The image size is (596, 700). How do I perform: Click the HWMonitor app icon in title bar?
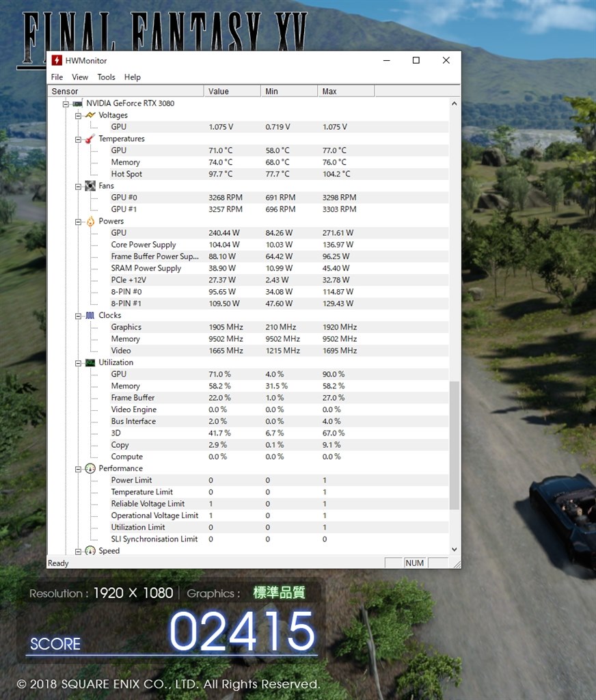[57, 60]
